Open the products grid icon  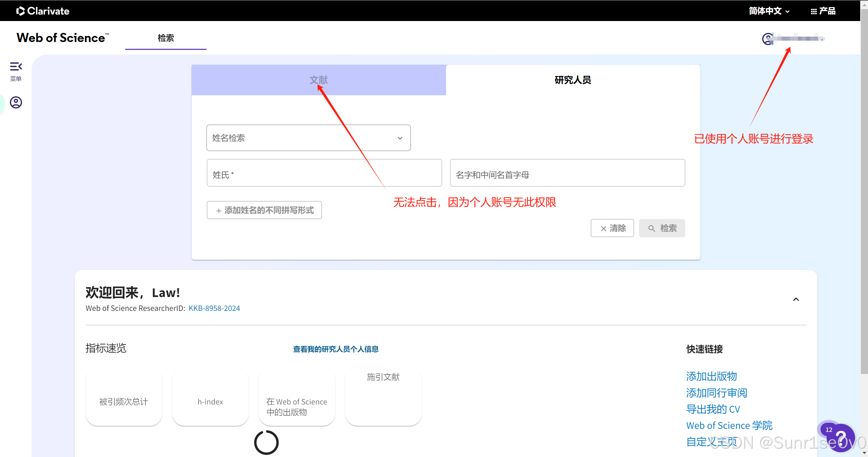[813, 12]
